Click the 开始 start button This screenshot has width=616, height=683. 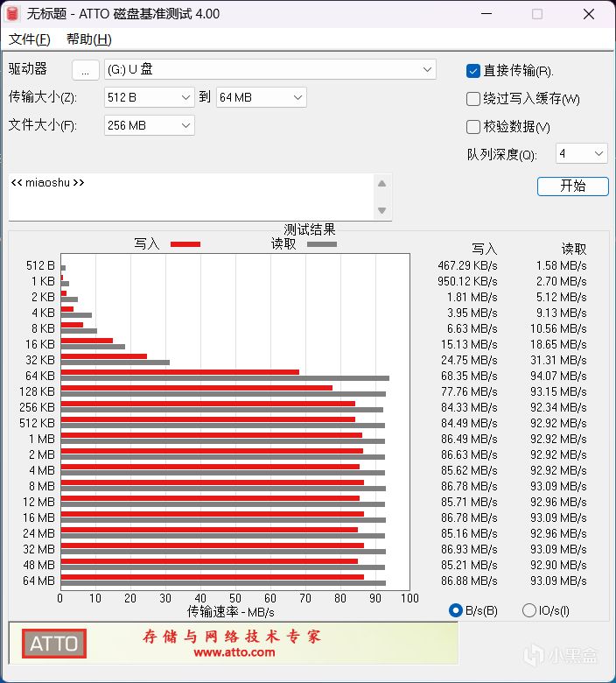pos(573,187)
